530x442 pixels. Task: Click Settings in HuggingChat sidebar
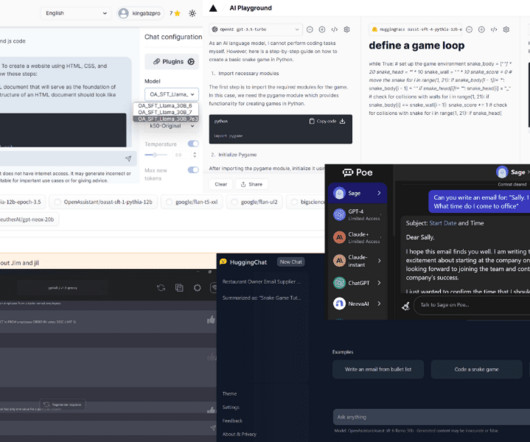click(x=231, y=407)
